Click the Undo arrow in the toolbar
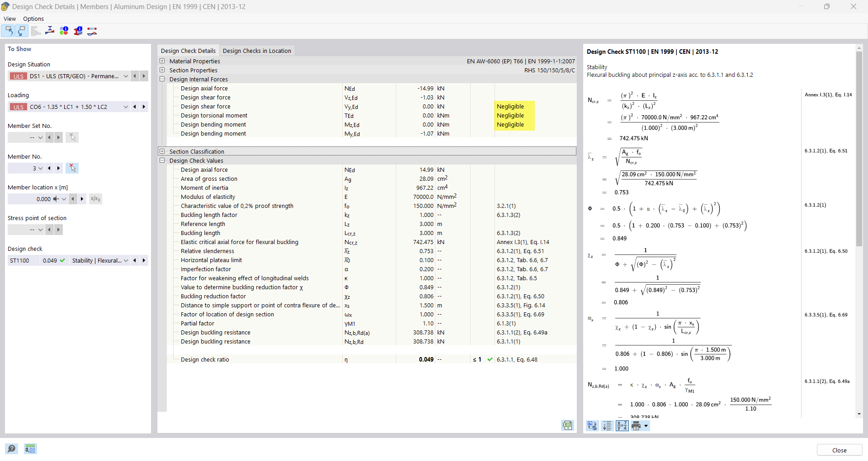868x461 pixels. click(x=8, y=30)
